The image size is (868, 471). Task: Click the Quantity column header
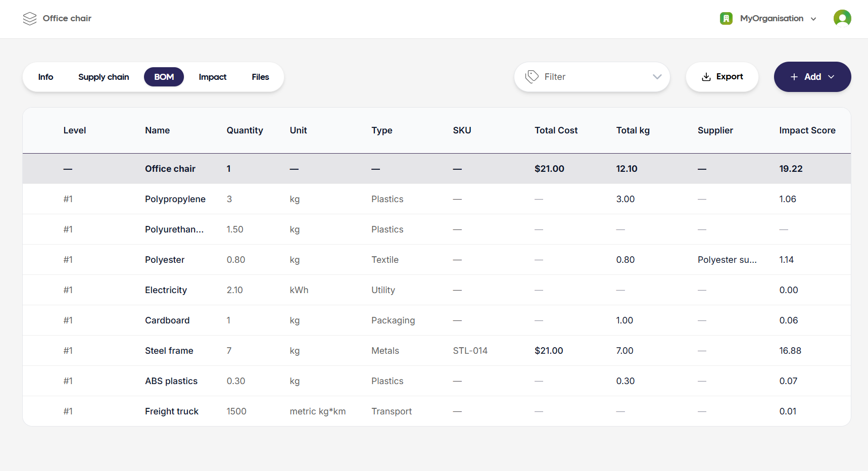[x=245, y=130]
